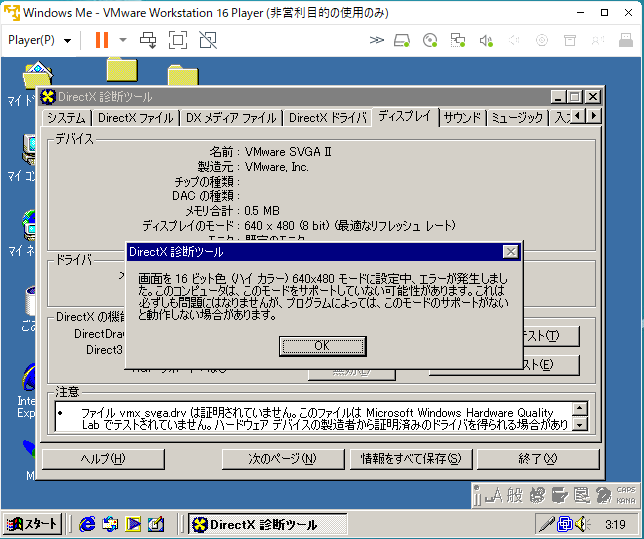Launch Windows Media Player from quick launch
This screenshot has width=644, height=539.
coord(133,524)
